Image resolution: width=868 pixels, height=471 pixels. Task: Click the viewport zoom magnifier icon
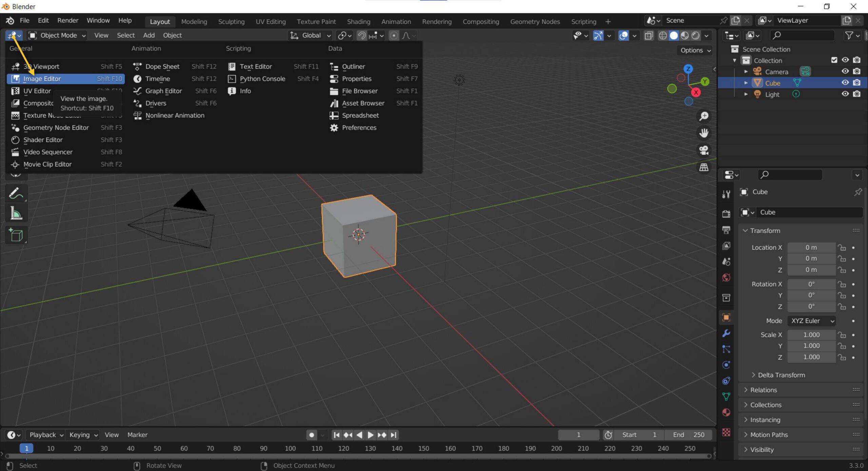point(704,116)
